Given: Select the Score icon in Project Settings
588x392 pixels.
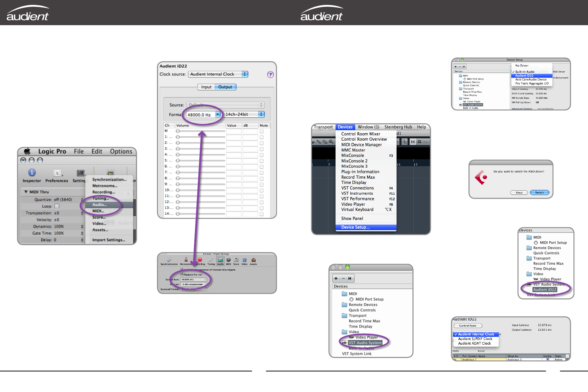Looking at the screenshot, I should [x=236, y=260].
